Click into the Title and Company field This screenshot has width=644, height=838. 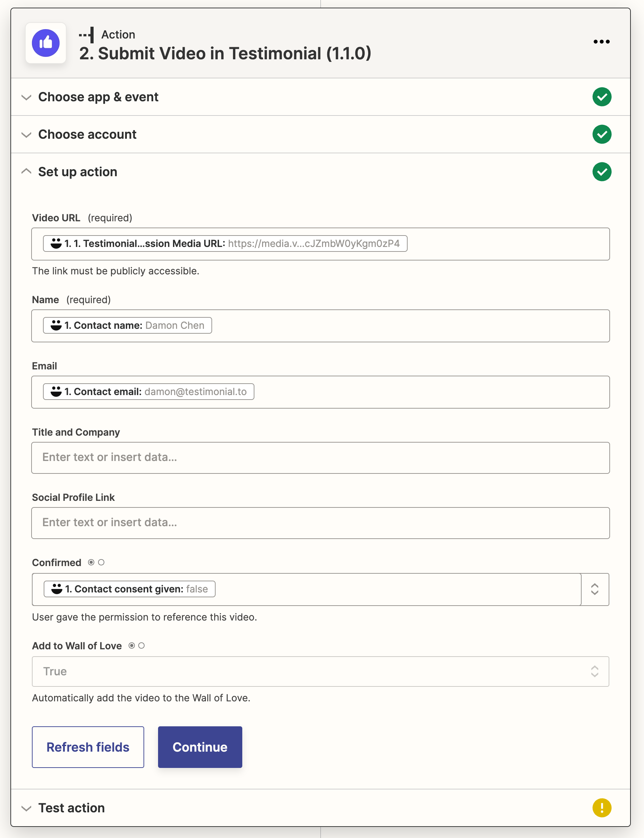tap(320, 458)
